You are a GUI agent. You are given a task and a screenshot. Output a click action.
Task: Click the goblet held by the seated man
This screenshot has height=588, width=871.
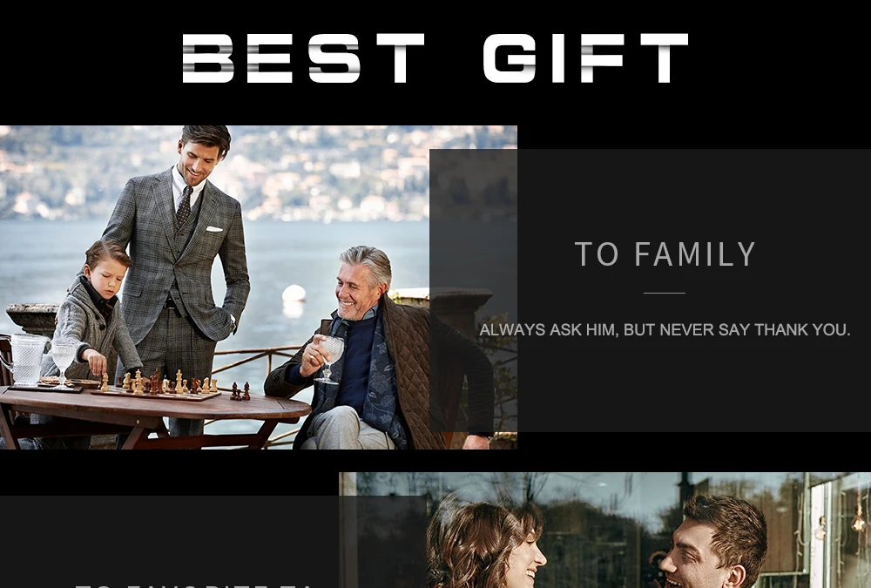[330, 359]
